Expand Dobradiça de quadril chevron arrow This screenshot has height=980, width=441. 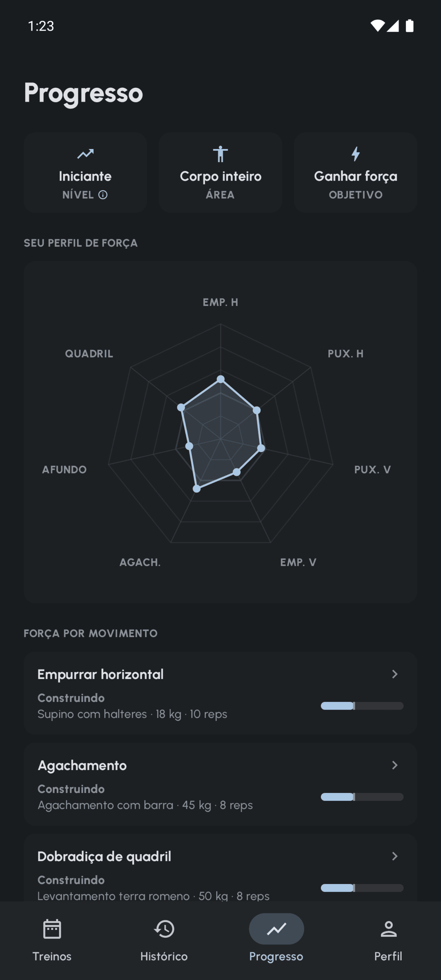pos(394,856)
